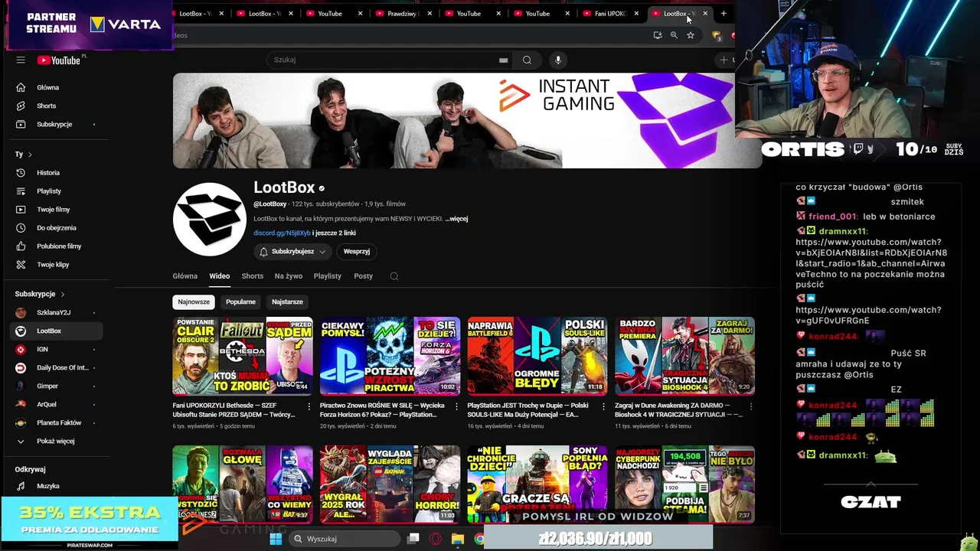The width and height of the screenshot is (980, 551).
Task: Switch to the Playlisty channel tab
Action: (x=328, y=276)
